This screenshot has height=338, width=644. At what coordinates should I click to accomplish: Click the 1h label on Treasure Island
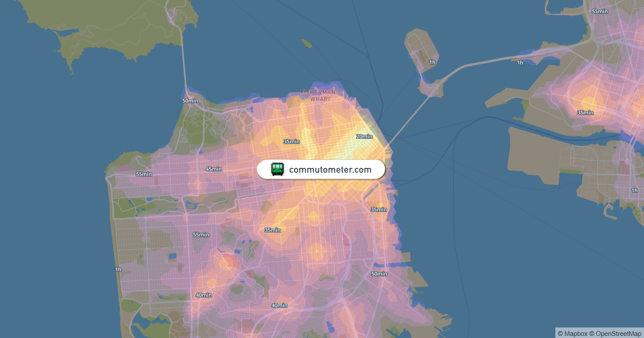(432, 62)
